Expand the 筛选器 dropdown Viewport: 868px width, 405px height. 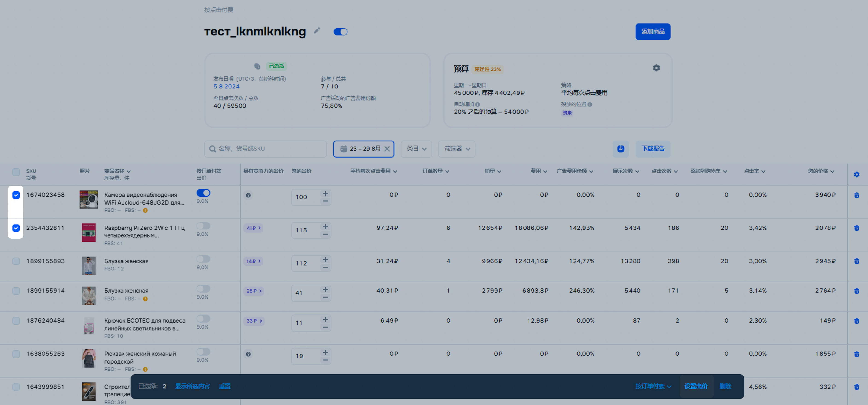point(456,149)
